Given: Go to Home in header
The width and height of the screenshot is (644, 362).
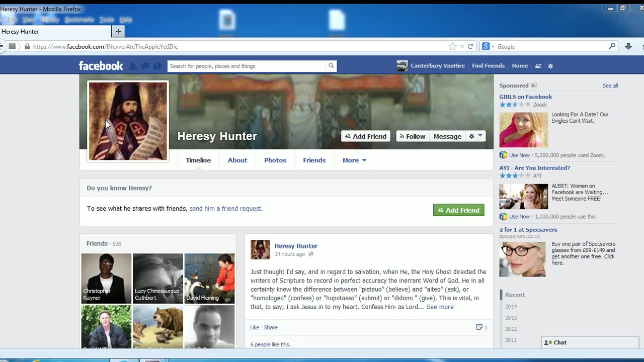Looking at the screenshot, I should pyautogui.click(x=520, y=66).
